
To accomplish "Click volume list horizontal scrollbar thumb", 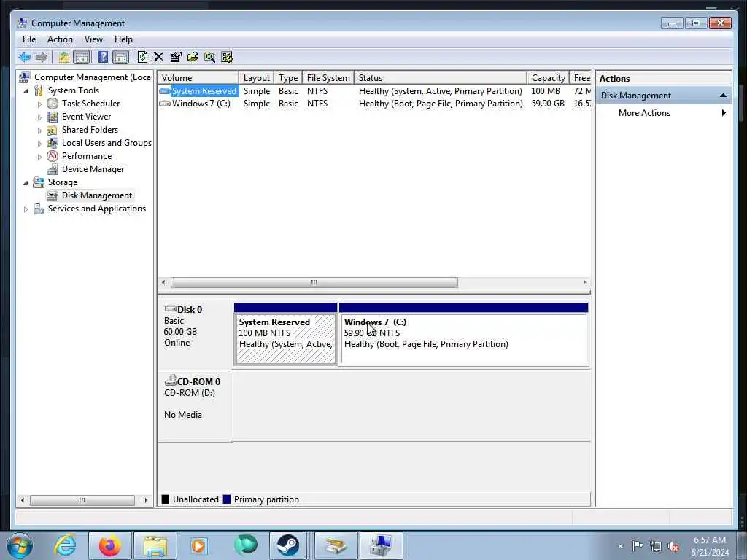I will [x=314, y=282].
